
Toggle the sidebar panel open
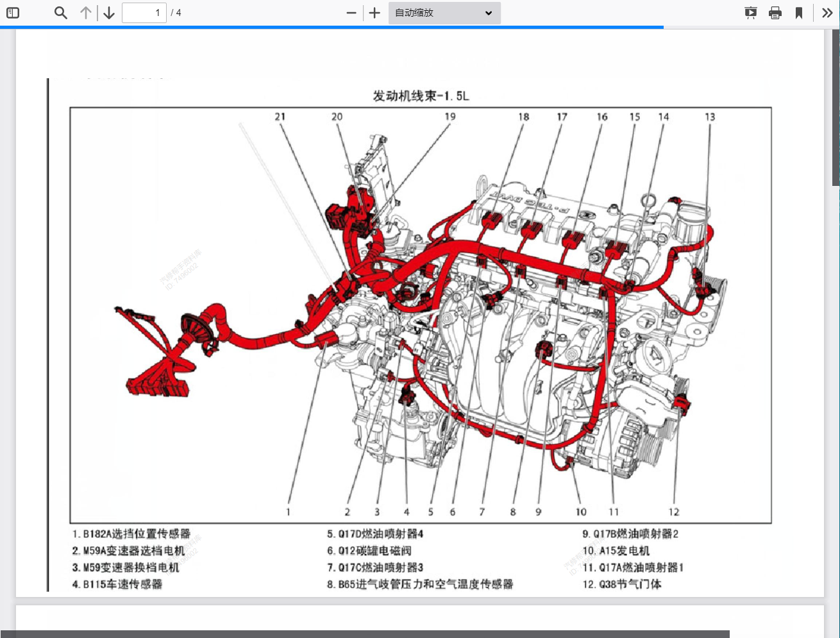tap(13, 13)
